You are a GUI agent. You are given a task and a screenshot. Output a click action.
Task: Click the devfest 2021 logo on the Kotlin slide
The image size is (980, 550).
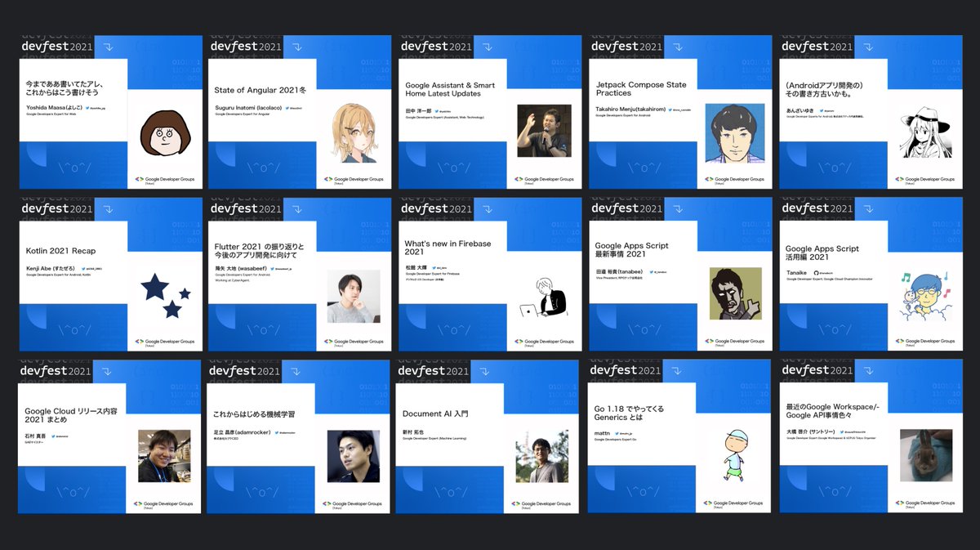pos(56,208)
